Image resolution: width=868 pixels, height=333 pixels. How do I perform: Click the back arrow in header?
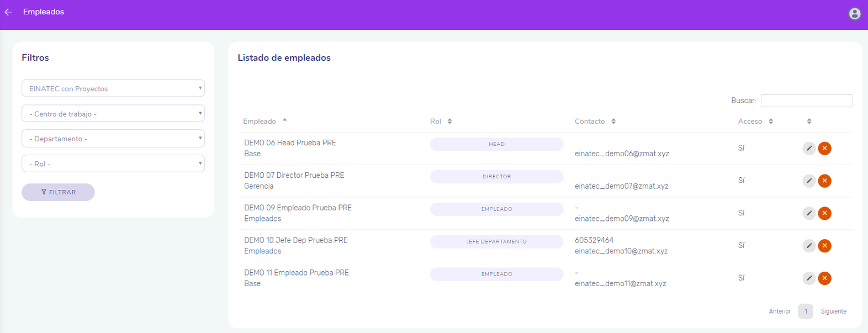tap(8, 12)
